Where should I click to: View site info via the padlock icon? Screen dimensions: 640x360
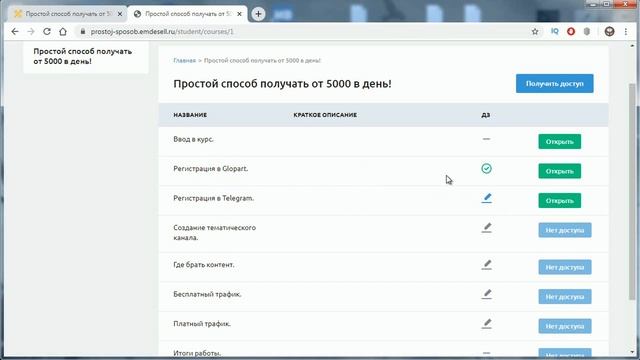tap(83, 31)
